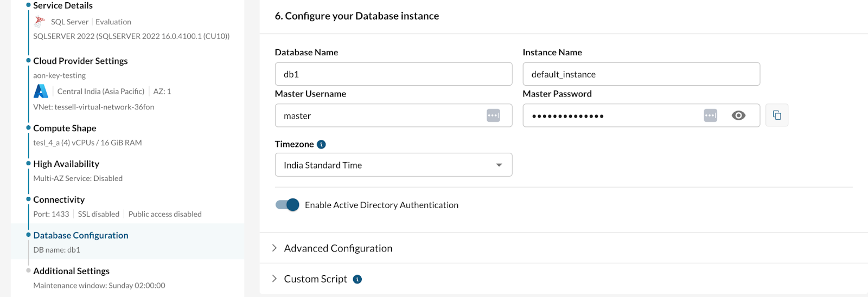The height and width of the screenshot is (297, 868).
Task: Click the Timezone info icon
Action: 321,144
